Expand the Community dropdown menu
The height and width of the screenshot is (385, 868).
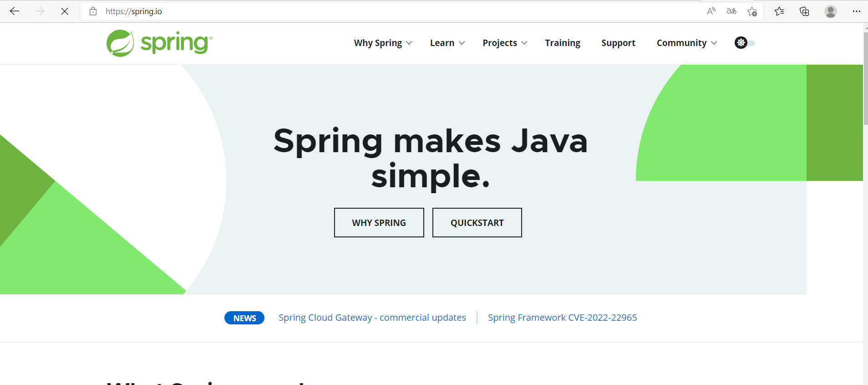[687, 43]
